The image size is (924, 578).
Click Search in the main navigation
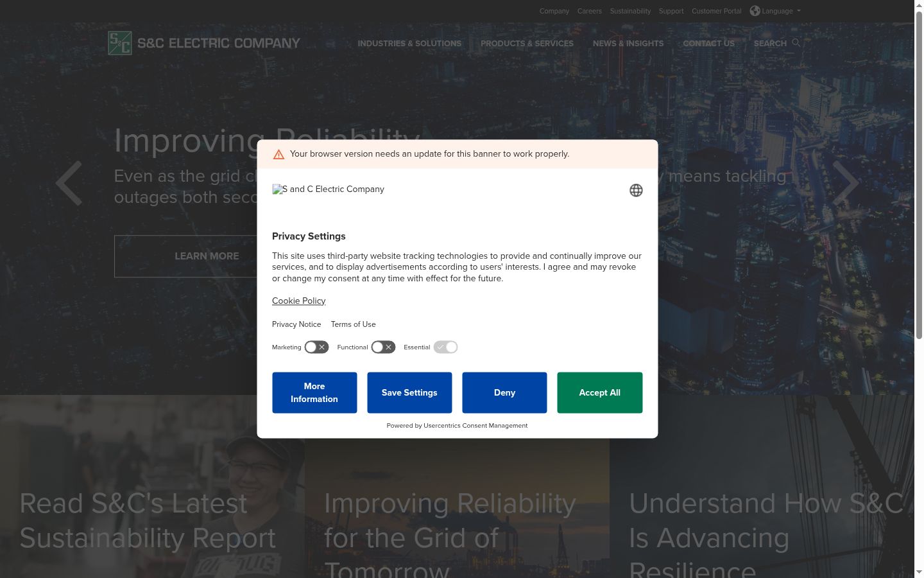click(770, 44)
